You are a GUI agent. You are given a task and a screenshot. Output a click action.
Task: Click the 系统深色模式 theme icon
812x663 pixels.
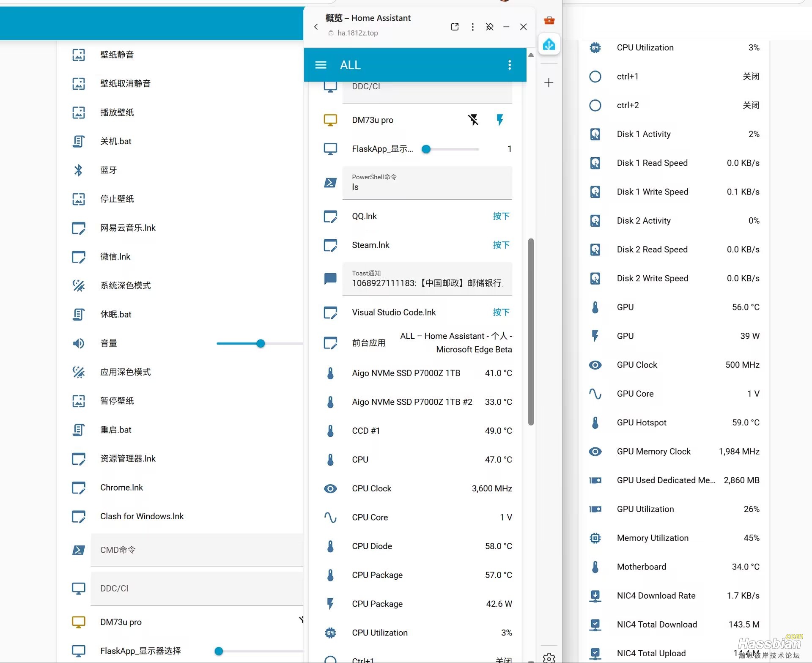[x=78, y=285]
